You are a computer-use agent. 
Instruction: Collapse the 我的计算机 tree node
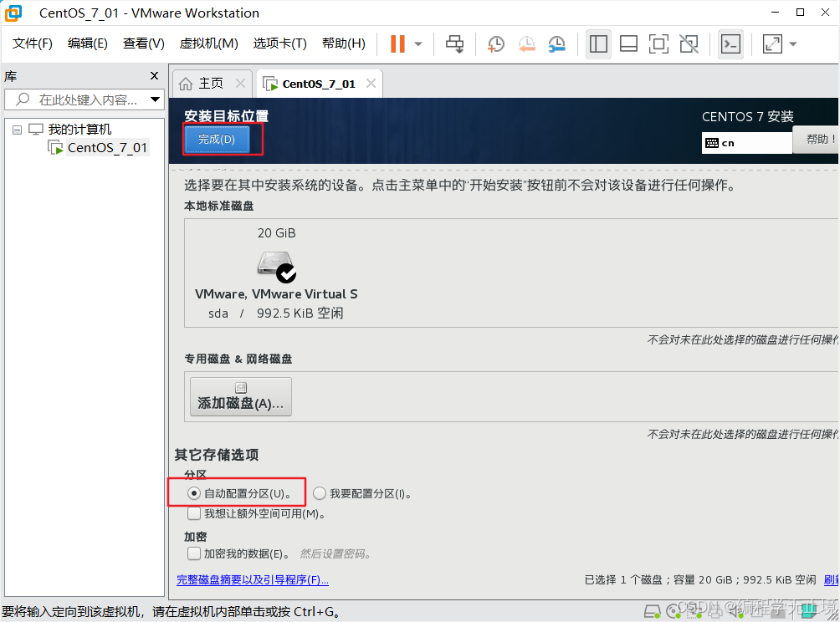click(17, 130)
